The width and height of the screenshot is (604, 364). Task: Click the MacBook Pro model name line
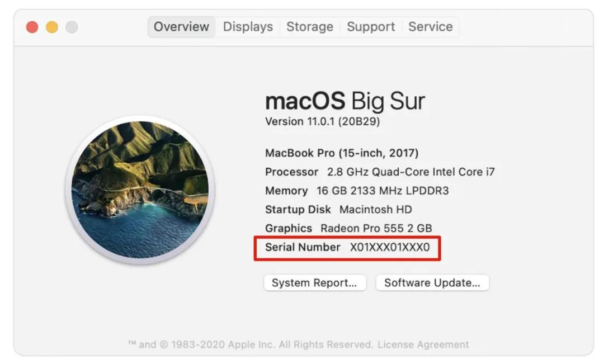(342, 153)
